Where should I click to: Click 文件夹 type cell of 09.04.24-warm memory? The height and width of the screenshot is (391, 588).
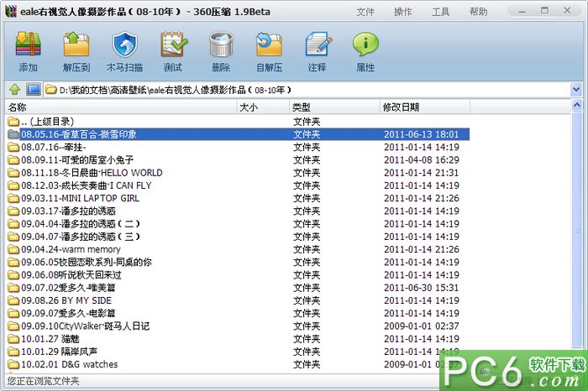(x=307, y=249)
